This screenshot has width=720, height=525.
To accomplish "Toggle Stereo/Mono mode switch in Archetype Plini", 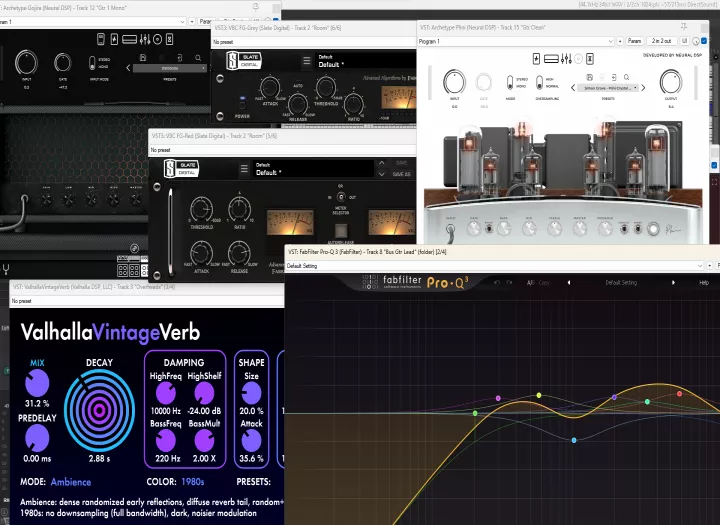I will [x=510, y=82].
